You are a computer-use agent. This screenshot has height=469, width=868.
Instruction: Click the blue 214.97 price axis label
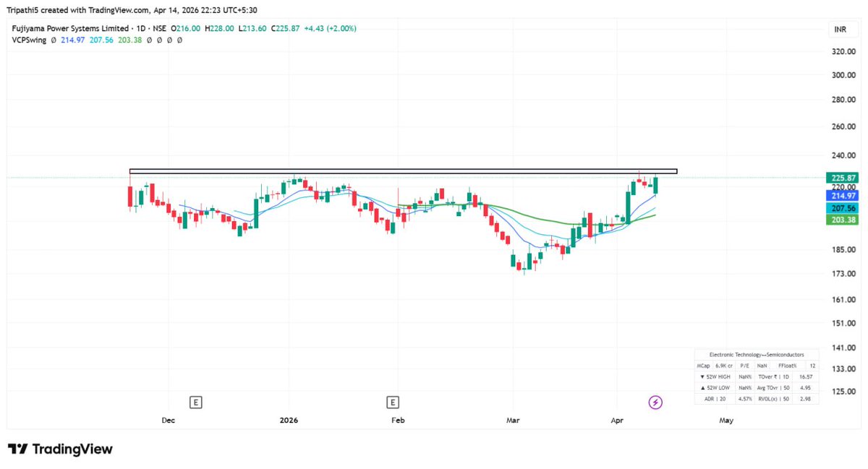841,196
